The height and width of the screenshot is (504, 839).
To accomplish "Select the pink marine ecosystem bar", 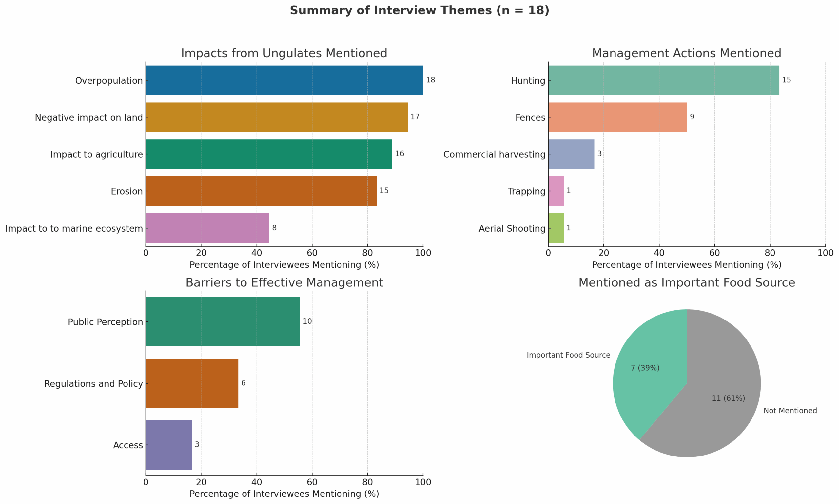I will (x=207, y=228).
